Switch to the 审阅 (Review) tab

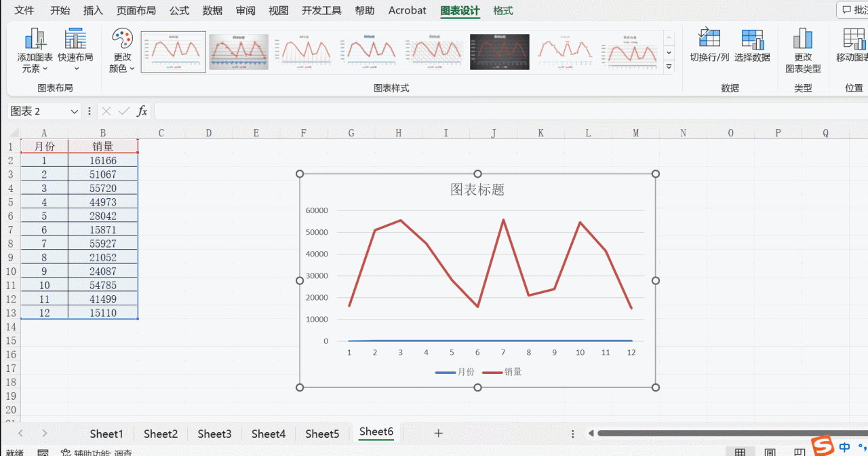click(x=245, y=11)
